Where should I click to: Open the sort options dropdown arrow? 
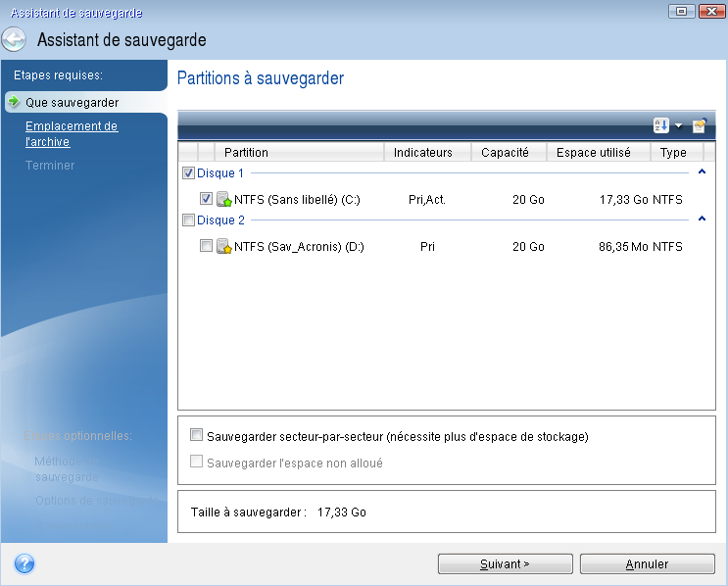click(679, 125)
